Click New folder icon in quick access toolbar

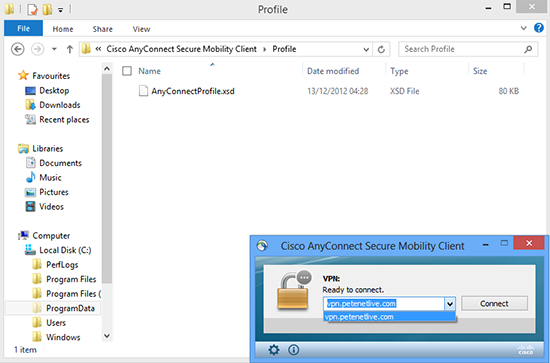pos(47,9)
